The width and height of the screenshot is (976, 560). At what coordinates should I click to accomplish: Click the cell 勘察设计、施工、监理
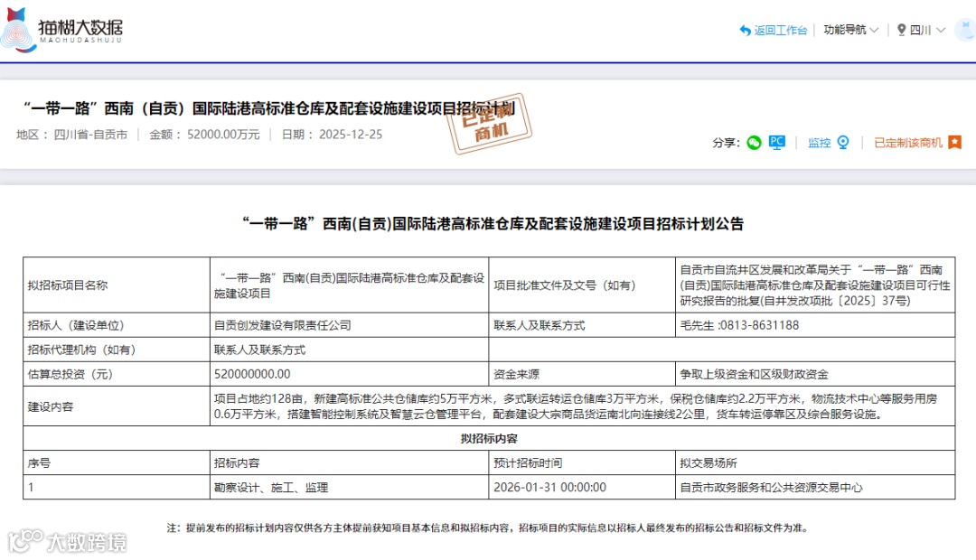349,487
